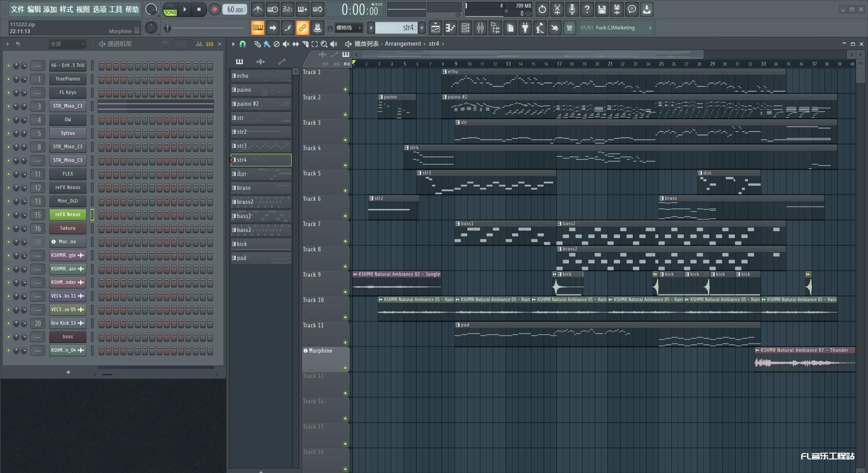Screen dimensions: 868x473
Task: Open the plugin picker plug icon
Action: tap(525, 28)
